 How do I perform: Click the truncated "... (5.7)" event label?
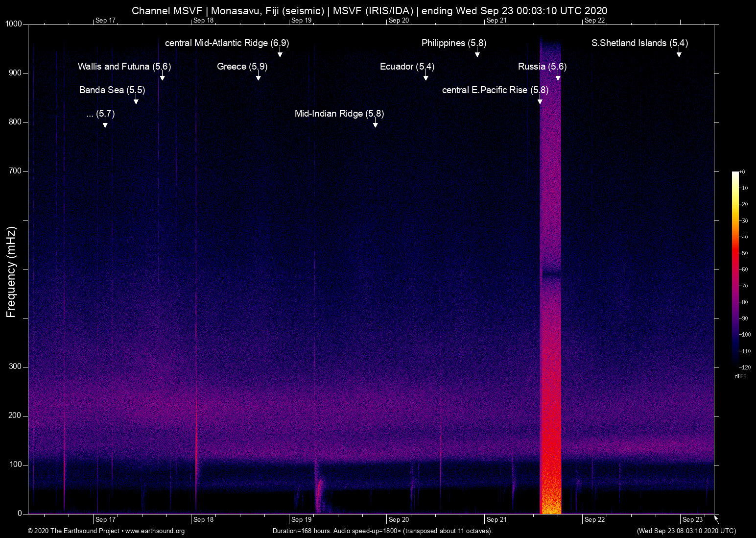tap(100, 114)
